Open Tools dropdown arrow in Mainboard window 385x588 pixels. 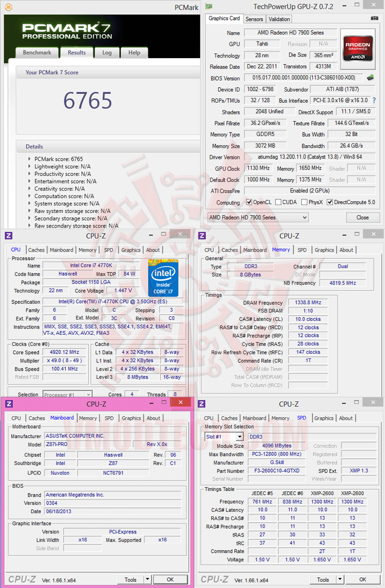(148, 579)
